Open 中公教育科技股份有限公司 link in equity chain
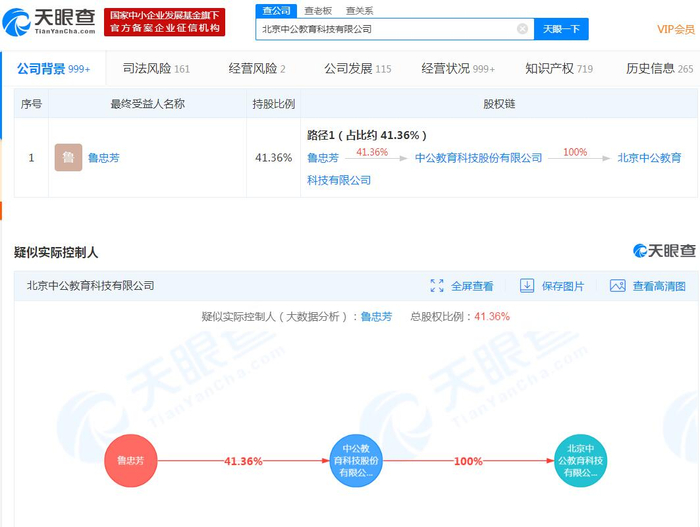700x527 pixels. pyautogui.click(x=478, y=158)
